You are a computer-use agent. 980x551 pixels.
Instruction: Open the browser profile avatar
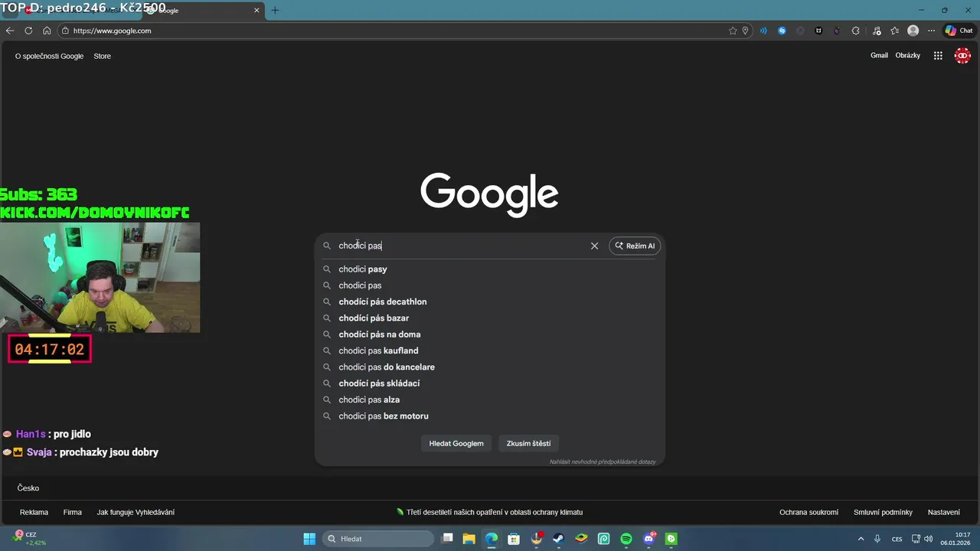913,31
